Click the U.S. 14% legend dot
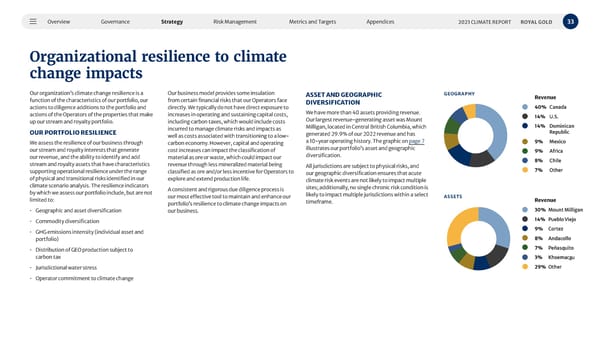This screenshot has width=600, height=364. click(525, 116)
